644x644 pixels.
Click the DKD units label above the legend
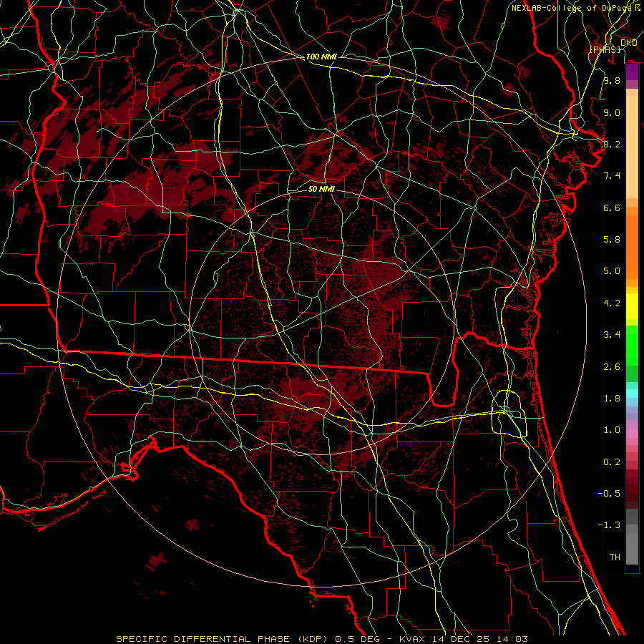pos(629,42)
